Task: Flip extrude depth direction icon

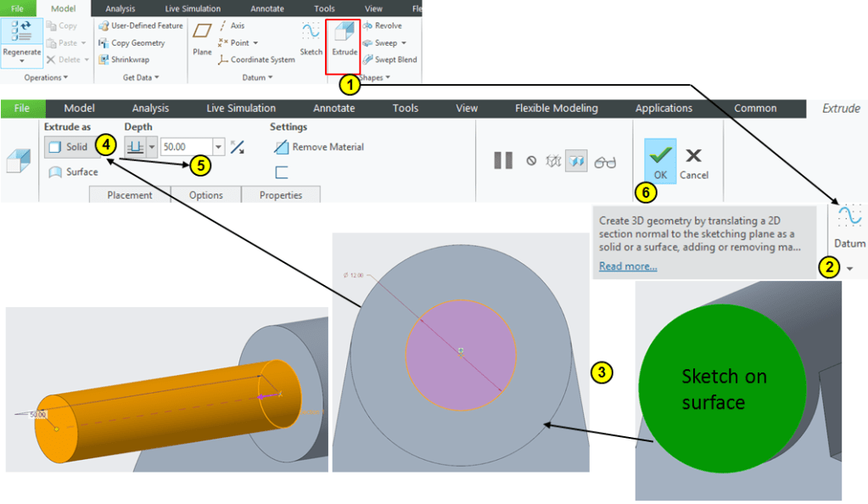Action: coord(238,147)
